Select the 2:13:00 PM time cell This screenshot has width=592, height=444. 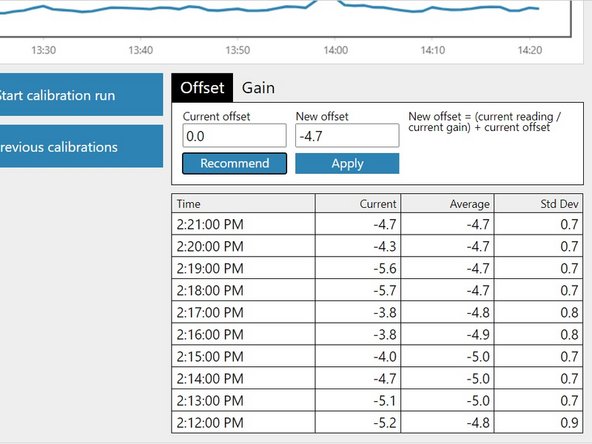click(243, 400)
